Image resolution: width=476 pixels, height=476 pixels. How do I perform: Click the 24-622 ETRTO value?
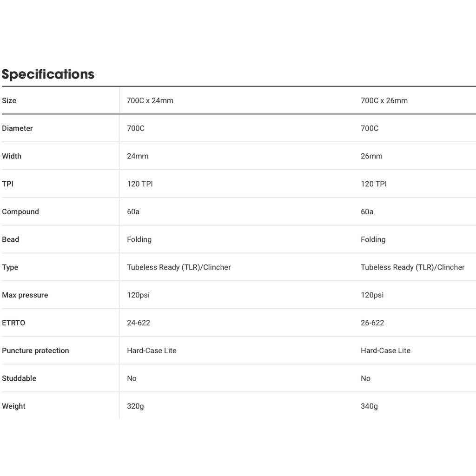[x=139, y=323]
